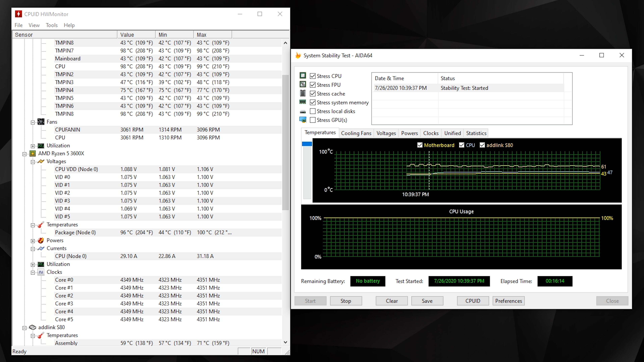
Task: Collapse the Voltages node under Ryzen
Action: click(33, 162)
